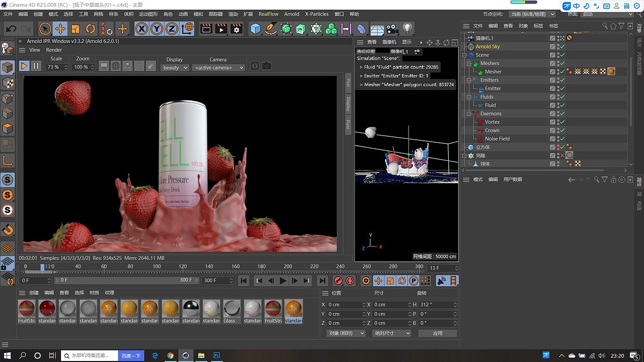Viewport: 644px width, 362px height.
Task: Open the absolute size (绝对尺寸) dropdown
Action: pos(392,333)
